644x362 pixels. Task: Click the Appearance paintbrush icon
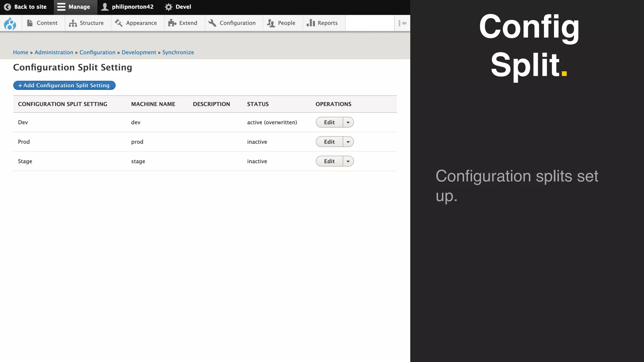(x=119, y=23)
